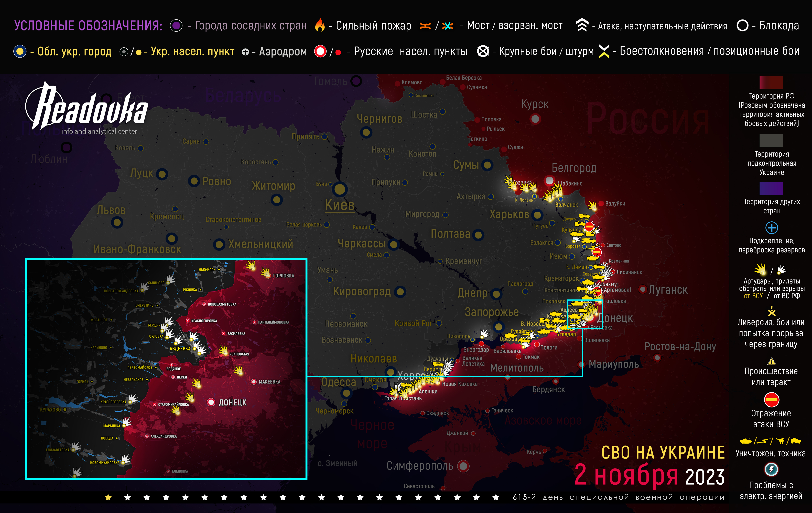This screenshot has width=812, height=513.
Task: Click the Донецк marker in inset map
Action: (211, 402)
